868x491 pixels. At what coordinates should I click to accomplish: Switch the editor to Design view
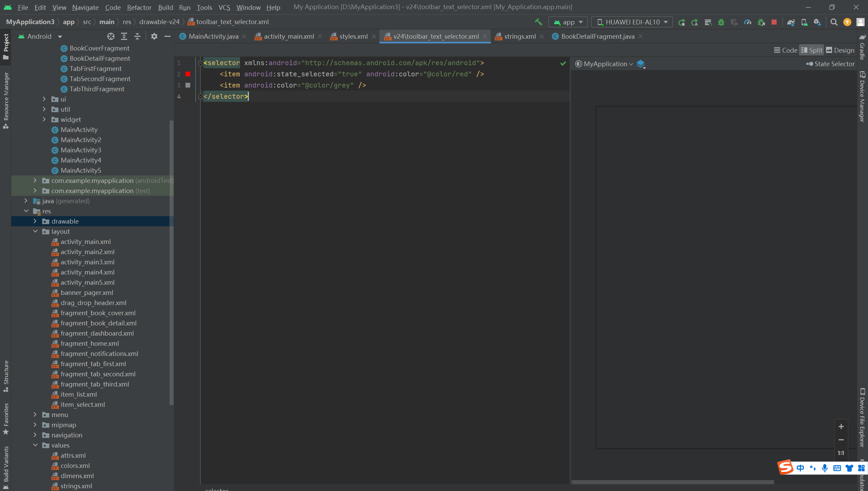tap(840, 50)
